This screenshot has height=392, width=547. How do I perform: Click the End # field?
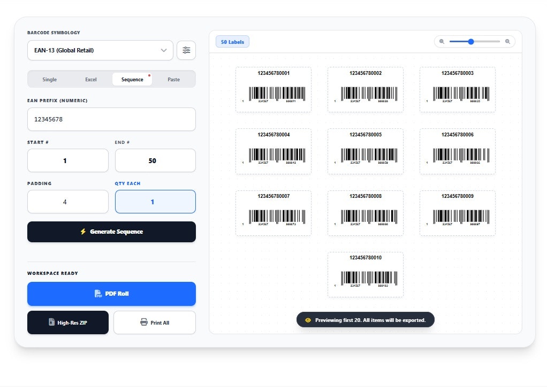pos(155,160)
